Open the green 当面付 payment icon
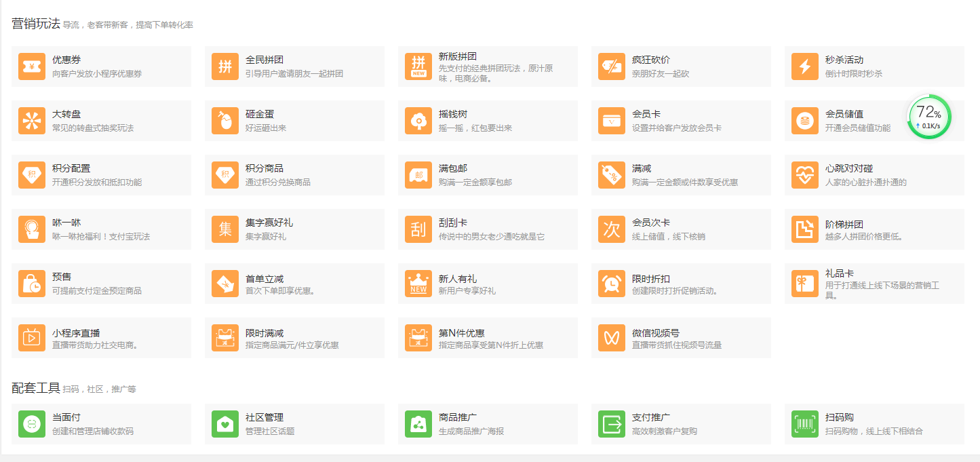This screenshot has height=462, width=980. point(32,424)
